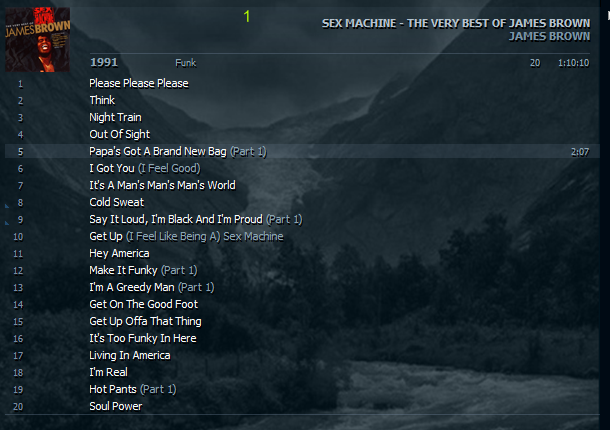Select "Make It Funky (Part 1)" track
The image size is (610, 430).
pyautogui.click(x=143, y=270)
